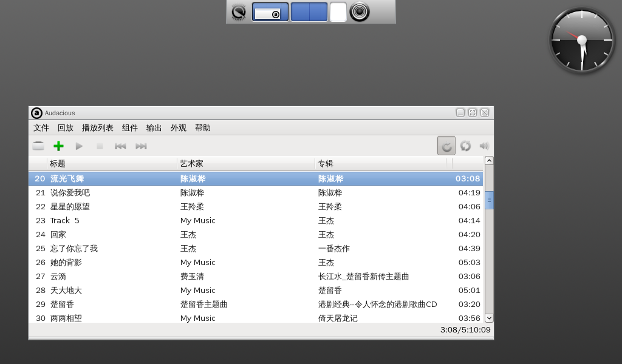The image size is (622, 364).
Task: Open the 播放列表 menu
Action: coord(98,127)
